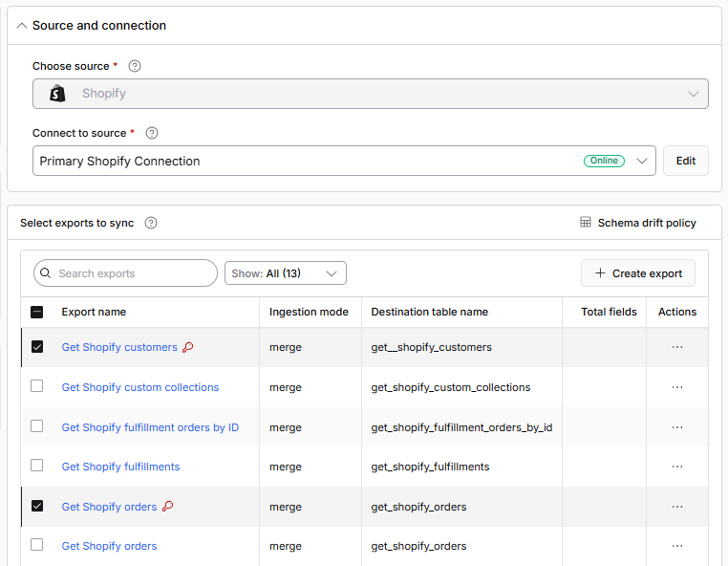This screenshot has height=566, width=728.
Task: Click the Create export button
Action: click(x=638, y=273)
